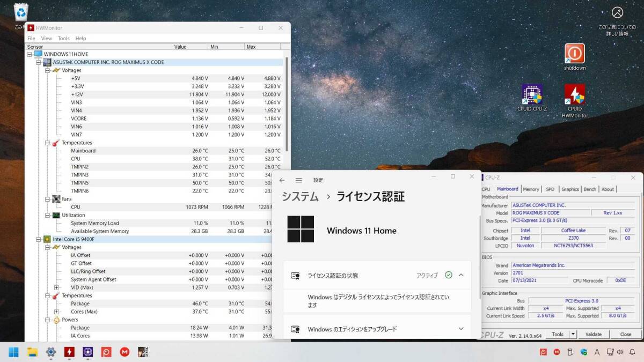Collapse the Utilization section in HWMonitor
644x362 pixels.
pyautogui.click(x=47, y=215)
